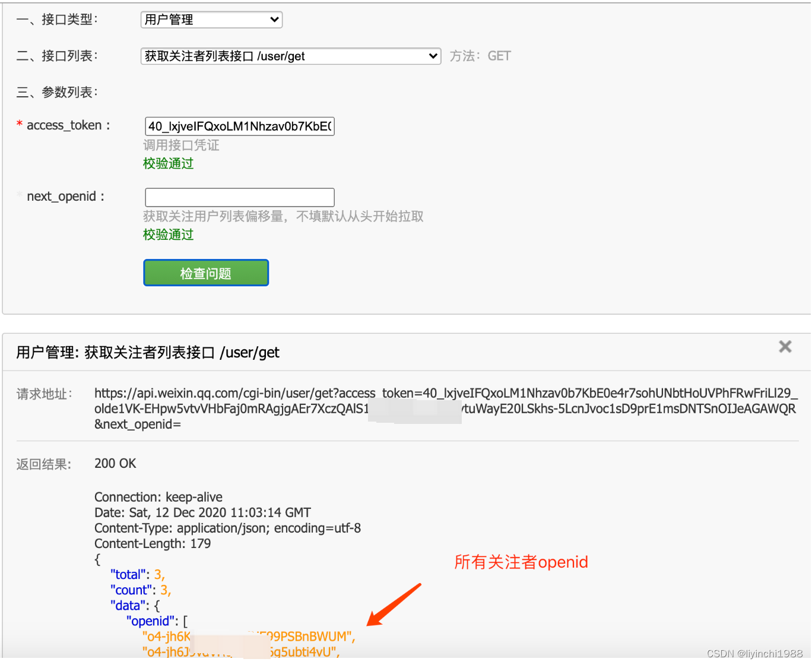This screenshot has height=665, width=812.
Task: Click the "total" key in JSON response
Action: coord(128,575)
